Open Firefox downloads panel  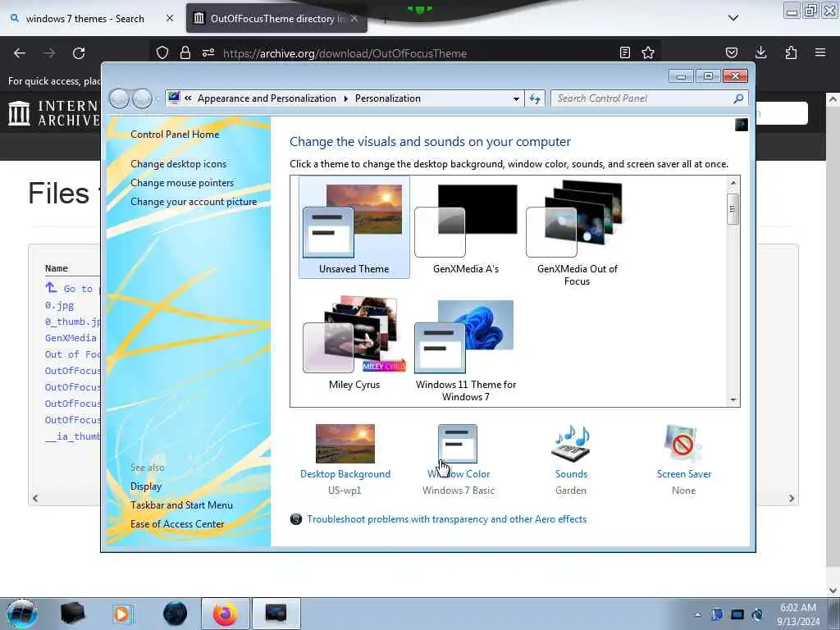pyautogui.click(x=760, y=53)
